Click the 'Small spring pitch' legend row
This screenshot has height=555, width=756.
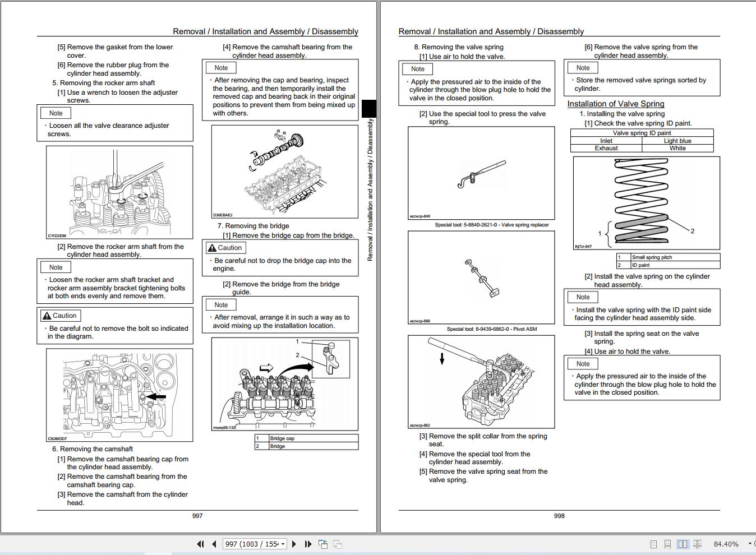point(668,257)
